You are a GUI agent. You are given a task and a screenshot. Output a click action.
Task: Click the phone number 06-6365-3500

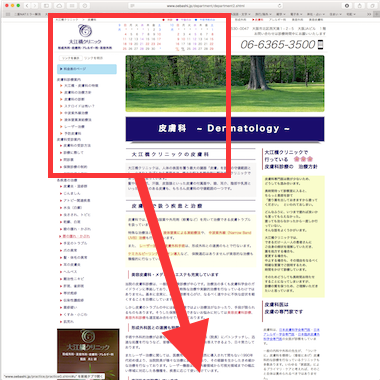278,44
